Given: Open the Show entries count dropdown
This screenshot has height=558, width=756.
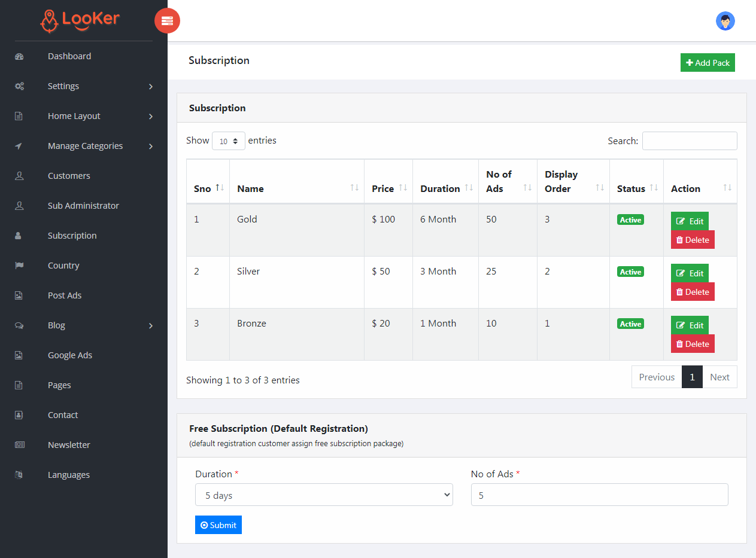Looking at the screenshot, I should [229, 141].
